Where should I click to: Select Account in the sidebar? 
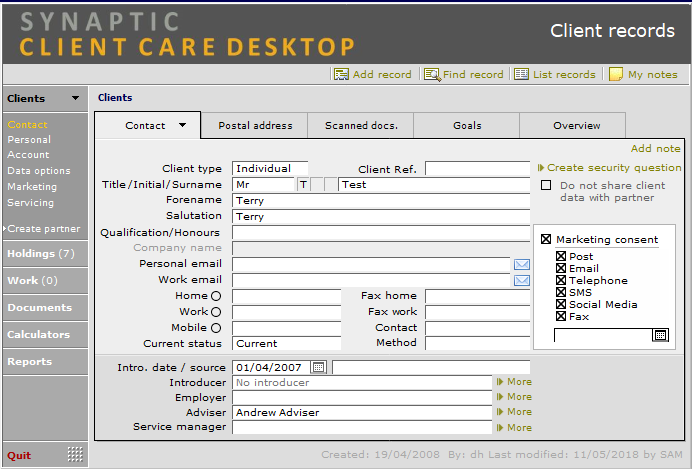28,154
